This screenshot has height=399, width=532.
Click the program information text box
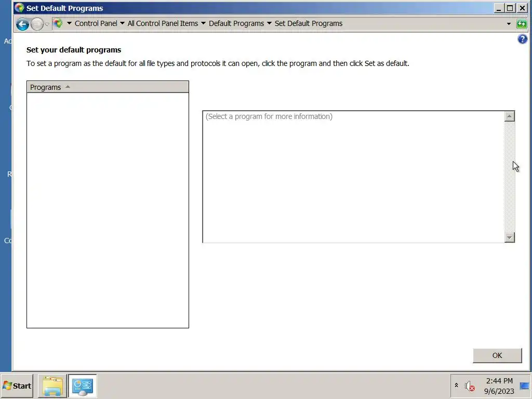(353, 177)
